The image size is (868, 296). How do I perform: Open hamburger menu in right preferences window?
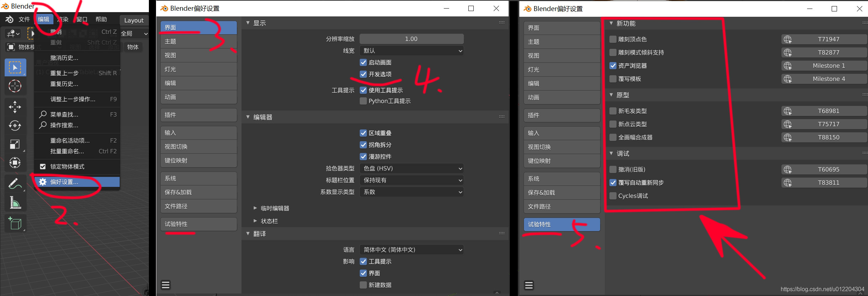(529, 285)
